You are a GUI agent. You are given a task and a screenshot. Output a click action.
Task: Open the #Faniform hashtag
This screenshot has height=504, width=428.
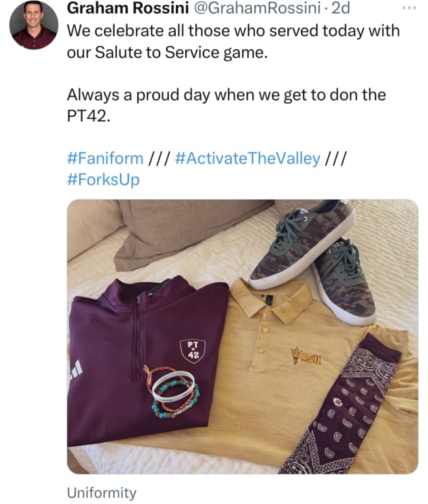[x=105, y=158]
